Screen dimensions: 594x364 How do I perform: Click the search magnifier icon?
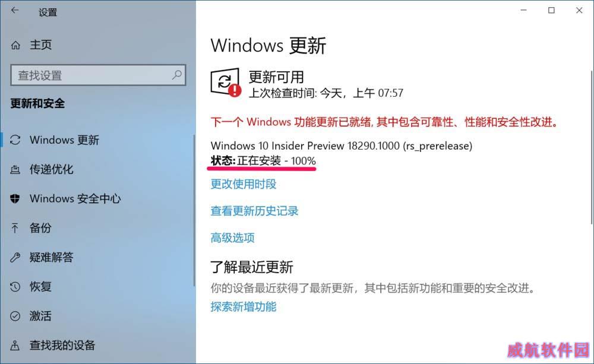point(177,75)
